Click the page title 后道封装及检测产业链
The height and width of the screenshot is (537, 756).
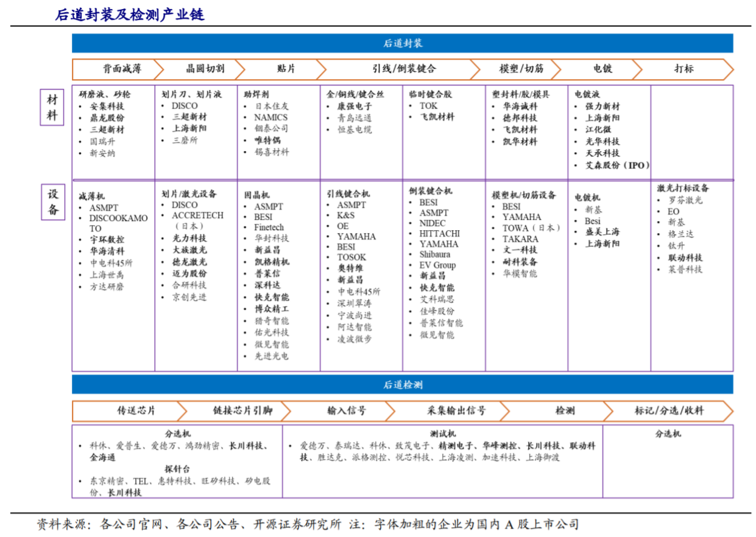pos(129,15)
